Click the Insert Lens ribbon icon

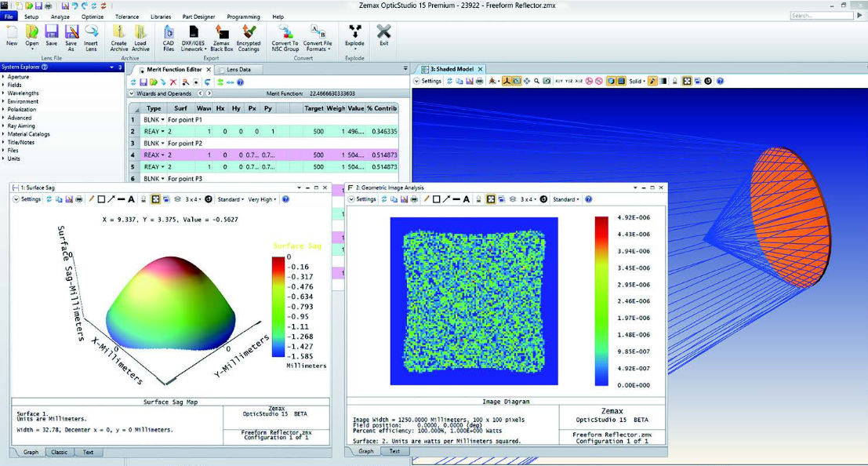coord(91,38)
